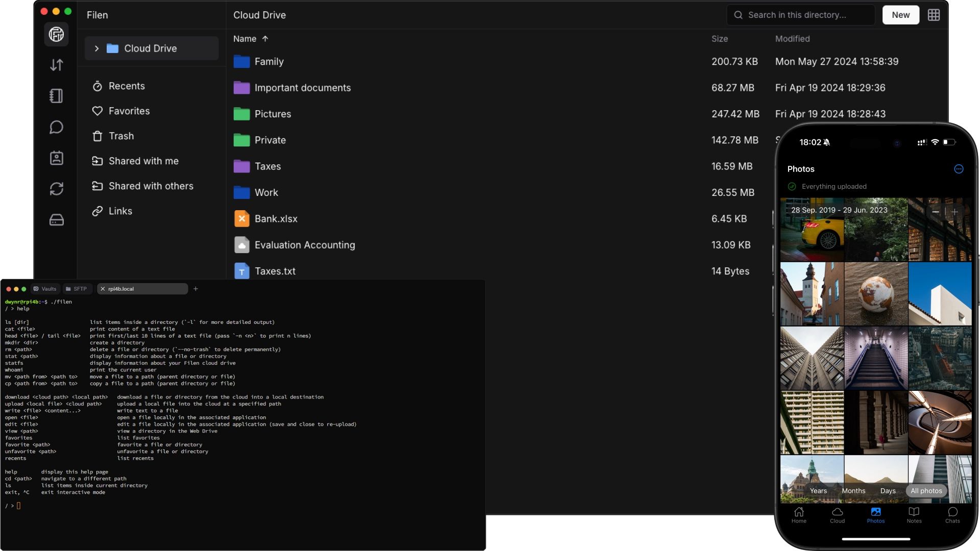Viewport: 980px width, 551px height.
Task: Open the Cloud tab on the phone
Action: click(837, 515)
